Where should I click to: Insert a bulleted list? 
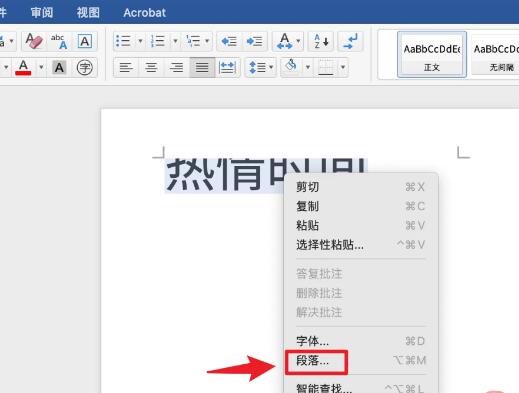click(123, 41)
